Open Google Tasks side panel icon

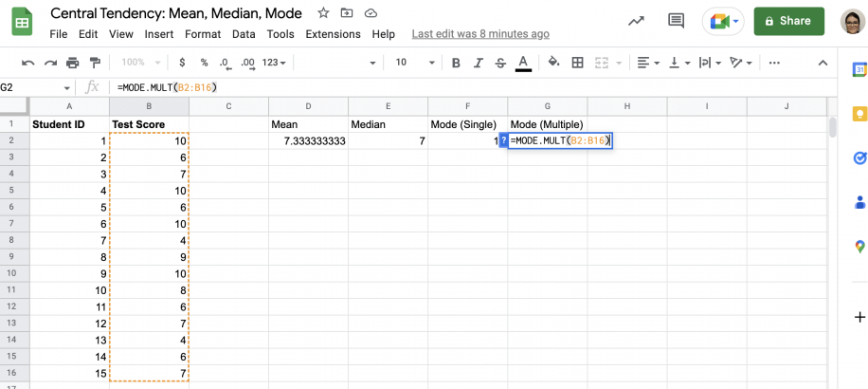click(x=859, y=158)
